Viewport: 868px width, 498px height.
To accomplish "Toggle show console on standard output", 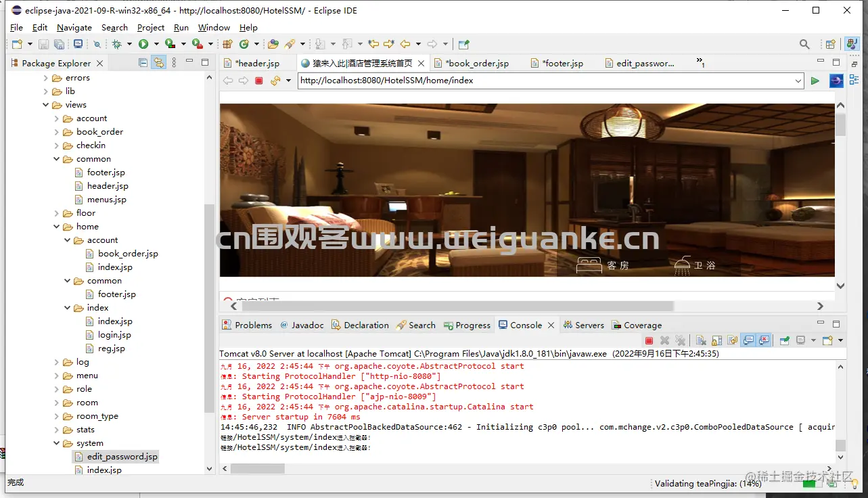I will point(748,340).
